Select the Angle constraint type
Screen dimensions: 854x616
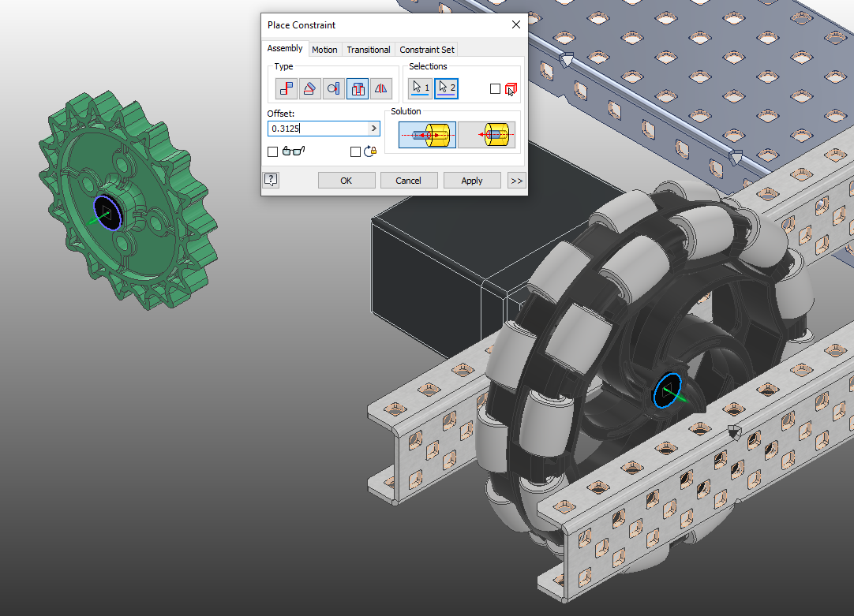click(x=310, y=88)
